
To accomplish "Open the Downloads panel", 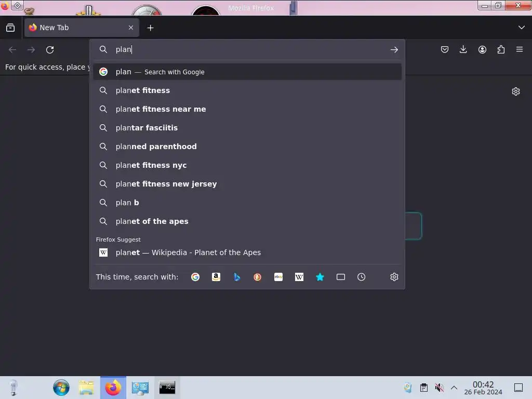I will (x=463, y=49).
